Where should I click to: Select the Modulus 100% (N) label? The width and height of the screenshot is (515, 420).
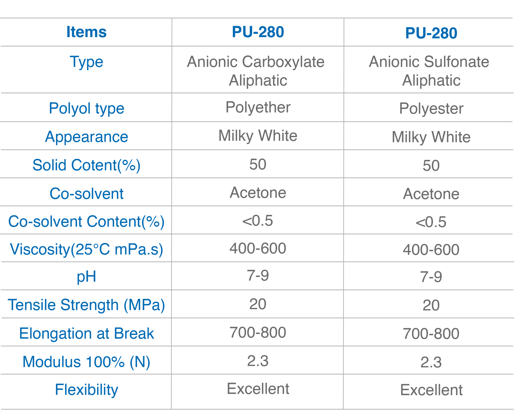86,362
